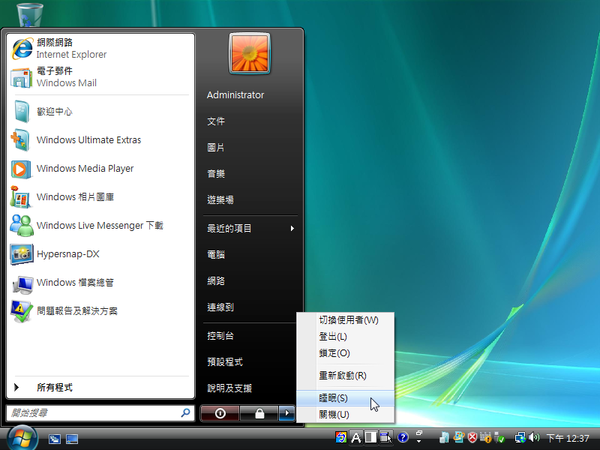Select 切換使用者(W) in the power menu
The height and width of the screenshot is (450, 600).
[x=346, y=320]
